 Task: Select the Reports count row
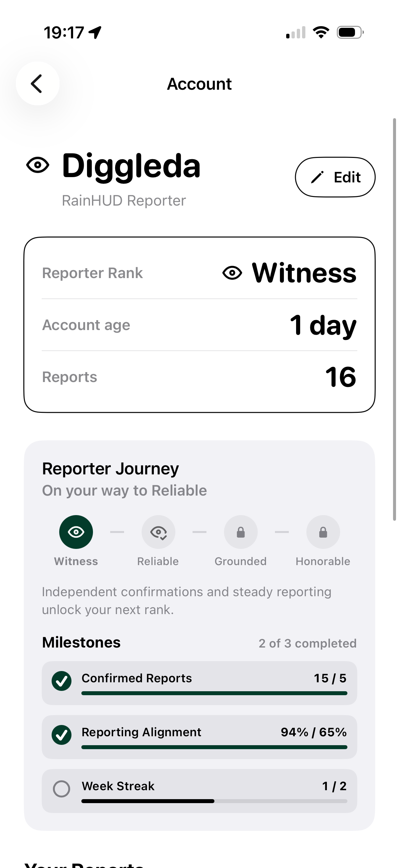(x=199, y=377)
